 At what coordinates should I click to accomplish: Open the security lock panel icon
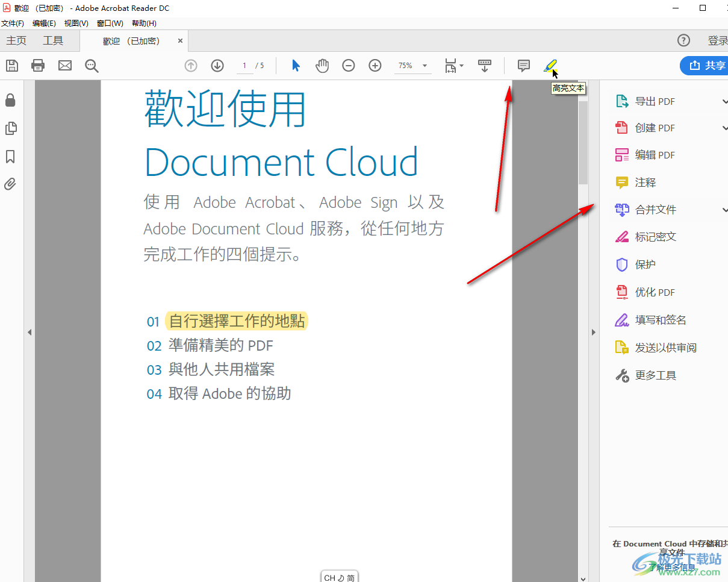coord(10,100)
